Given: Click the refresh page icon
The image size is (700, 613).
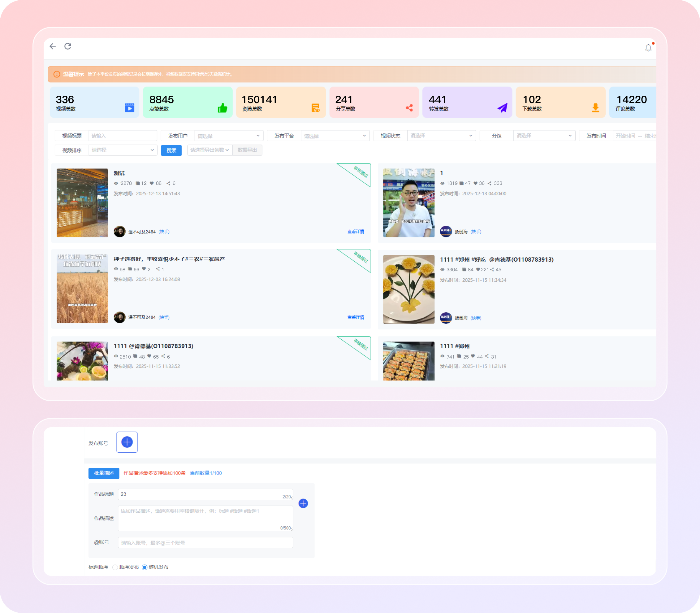Looking at the screenshot, I should (68, 46).
